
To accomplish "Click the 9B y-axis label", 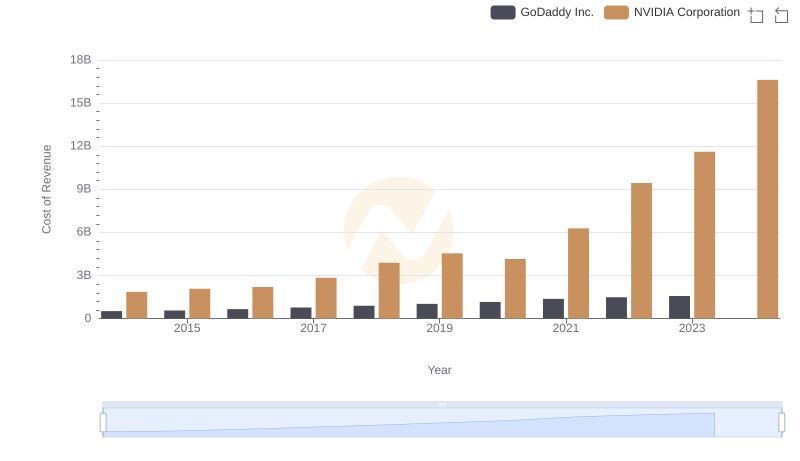I will click(x=84, y=189).
